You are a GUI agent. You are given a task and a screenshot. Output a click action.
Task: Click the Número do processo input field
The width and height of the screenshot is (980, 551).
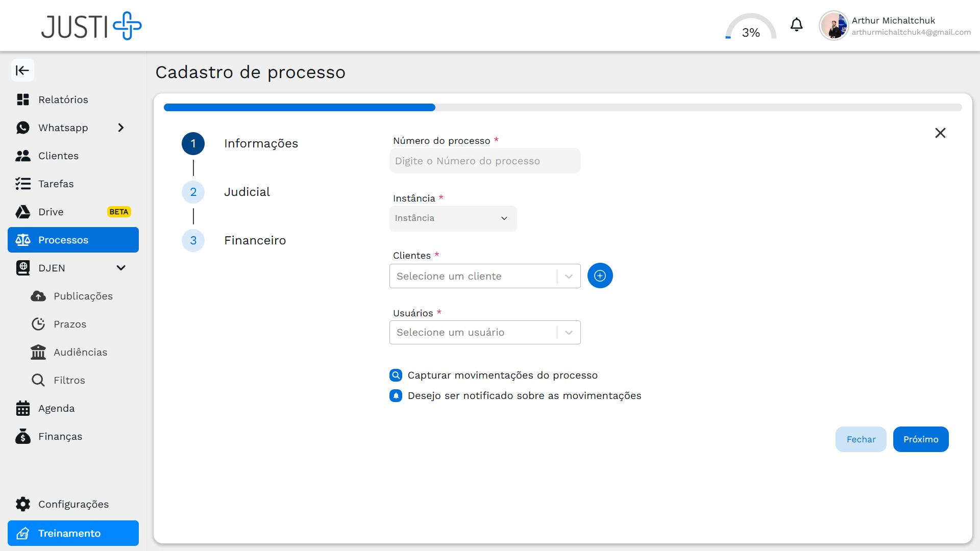(484, 161)
